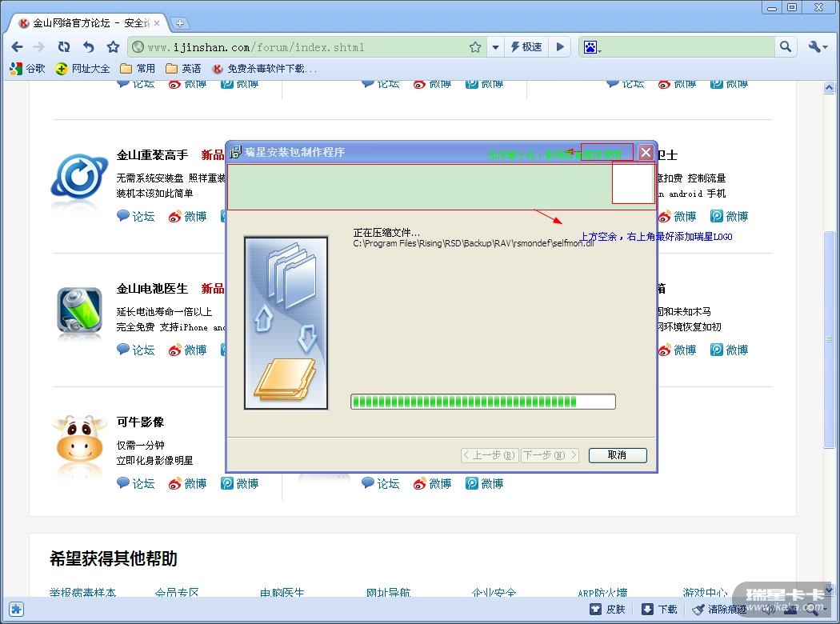Open the 免费杀毒软件下载 bookmark
The height and width of the screenshot is (624, 840).
point(265,69)
